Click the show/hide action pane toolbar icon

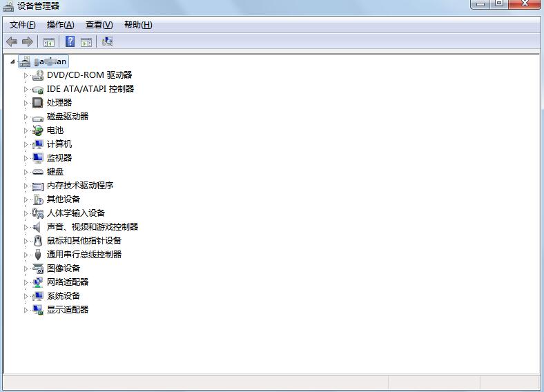pyautogui.click(x=86, y=42)
